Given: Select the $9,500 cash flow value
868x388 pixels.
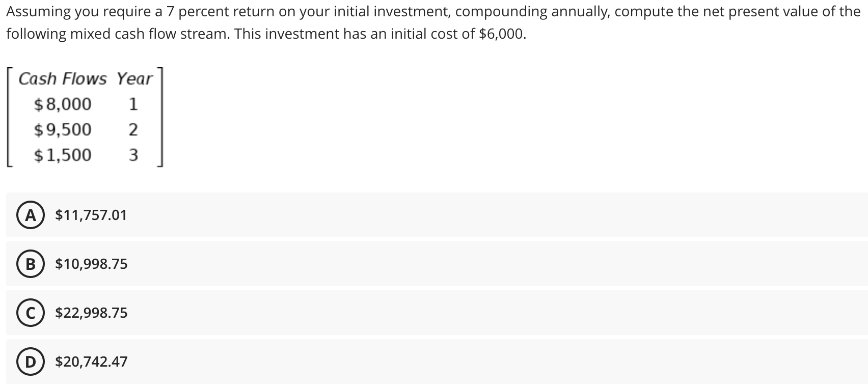Looking at the screenshot, I should (62, 129).
